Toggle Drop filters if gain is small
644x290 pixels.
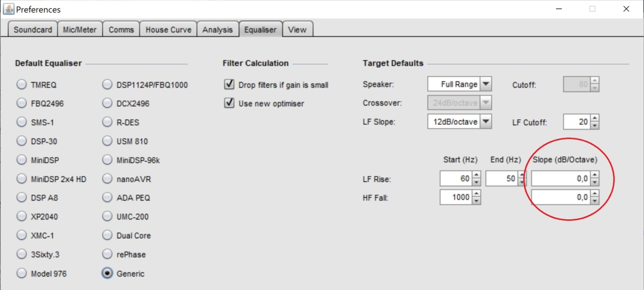click(229, 84)
